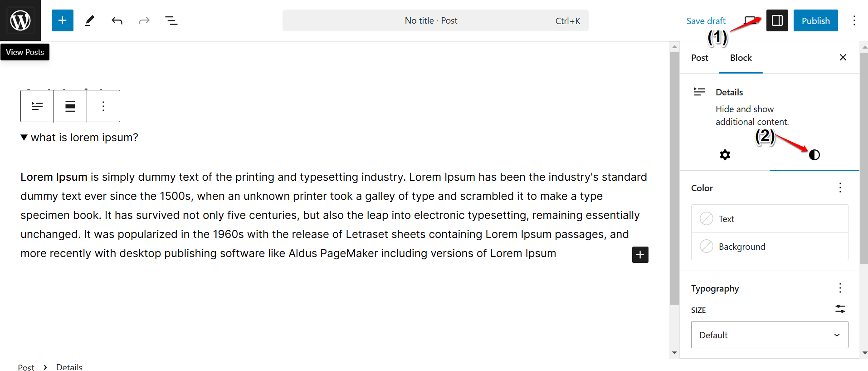Pick the Text color swatch
Image resolution: width=868 pixels, height=371 pixels.
pyautogui.click(x=707, y=219)
